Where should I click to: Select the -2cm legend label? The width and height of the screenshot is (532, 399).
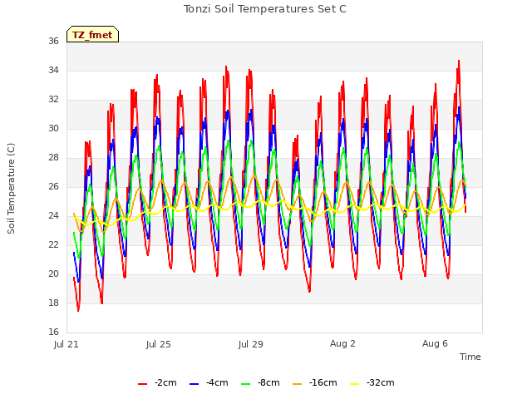165,382
